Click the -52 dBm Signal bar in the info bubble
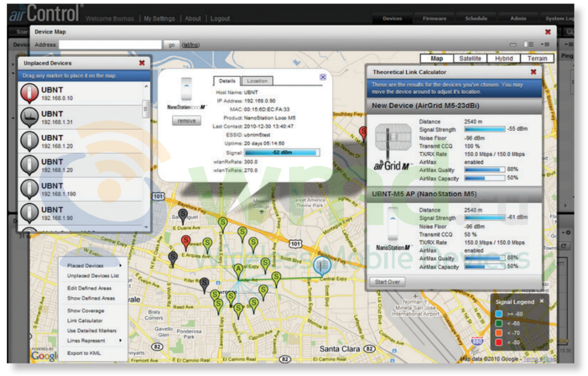The height and width of the screenshot is (376, 588). point(282,152)
